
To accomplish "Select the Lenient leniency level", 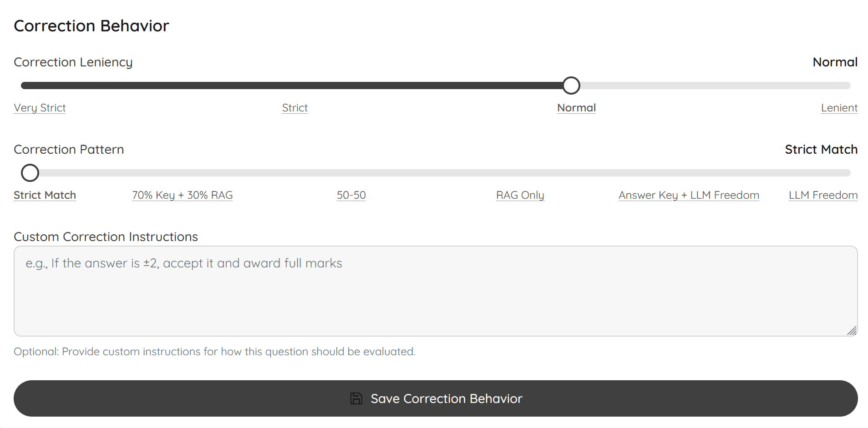I will (x=839, y=108).
